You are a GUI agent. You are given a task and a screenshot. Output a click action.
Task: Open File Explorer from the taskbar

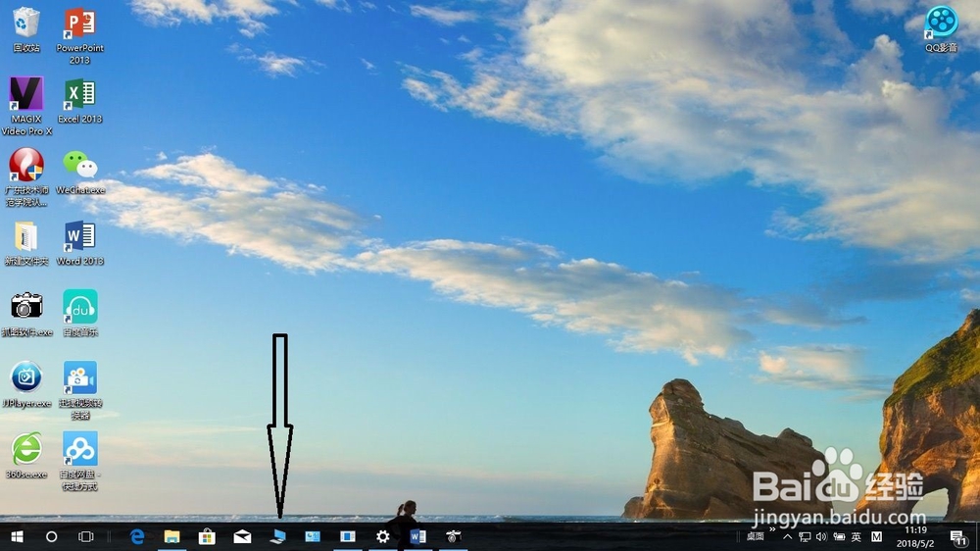pos(171,536)
